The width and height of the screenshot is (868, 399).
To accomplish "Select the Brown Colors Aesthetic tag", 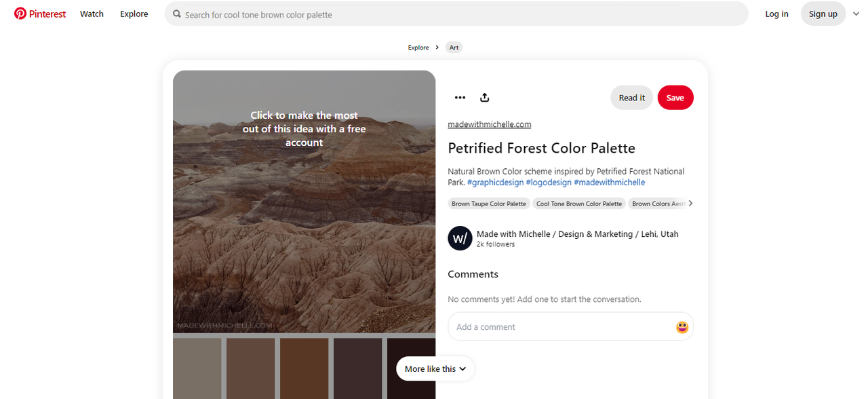I will [656, 204].
